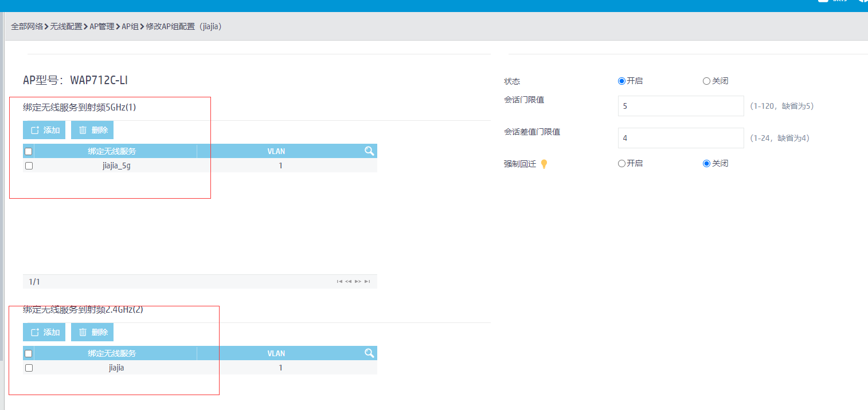Image resolution: width=868 pixels, height=410 pixels.
Task: Click the jiajia_5g wireless service cell
Action: pos(116,165)
